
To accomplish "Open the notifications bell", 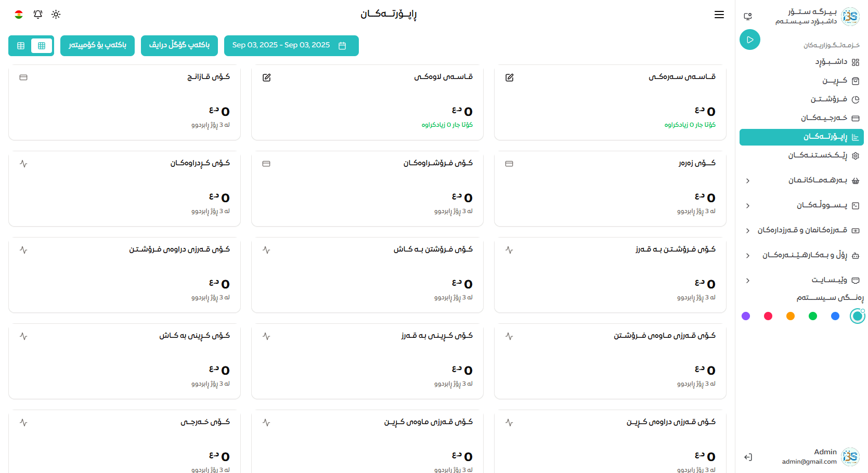I will coord(38,15).
